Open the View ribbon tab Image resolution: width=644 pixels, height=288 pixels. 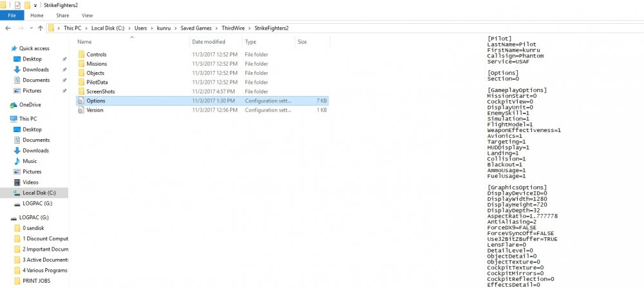pyautogui.click(x=87, y=15)
